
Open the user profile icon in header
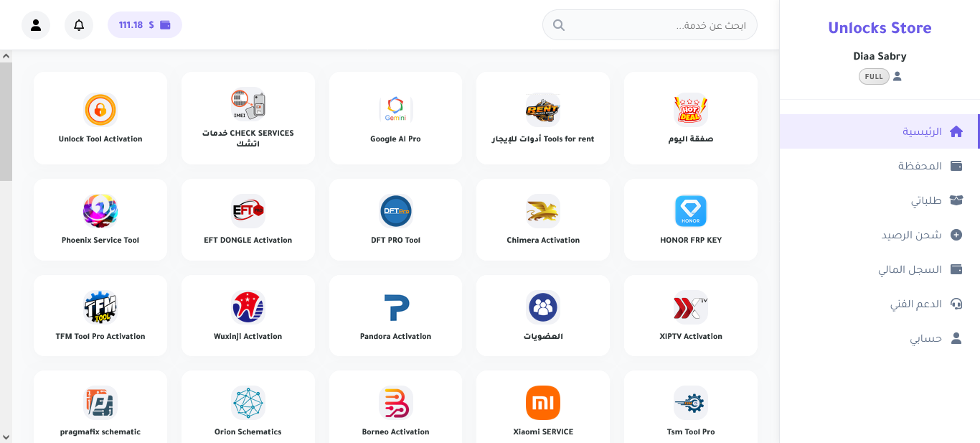tap(36, 25)
